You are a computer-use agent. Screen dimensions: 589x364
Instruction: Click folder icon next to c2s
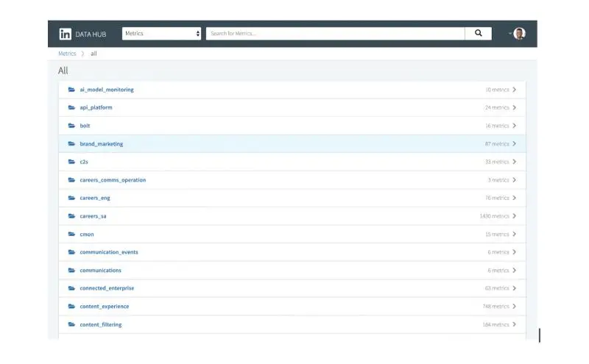coord(71,162)
